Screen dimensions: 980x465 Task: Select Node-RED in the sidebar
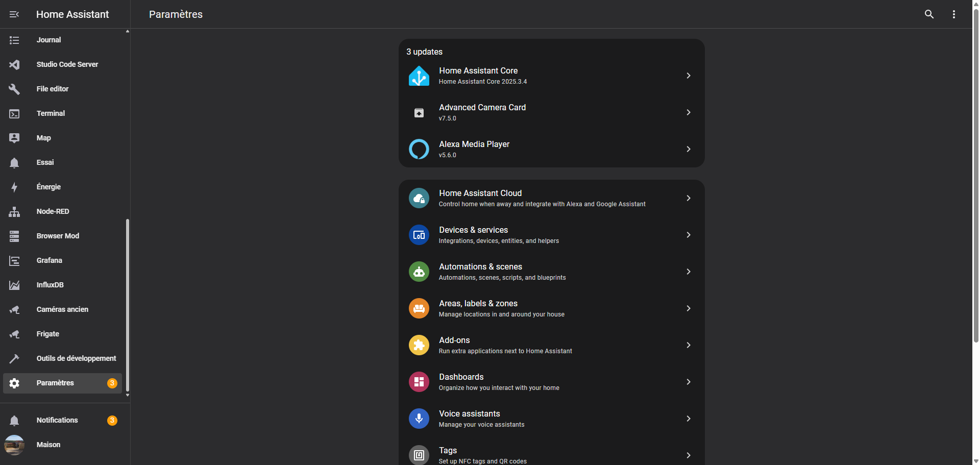pyautogui.click(x=62, y=211)
